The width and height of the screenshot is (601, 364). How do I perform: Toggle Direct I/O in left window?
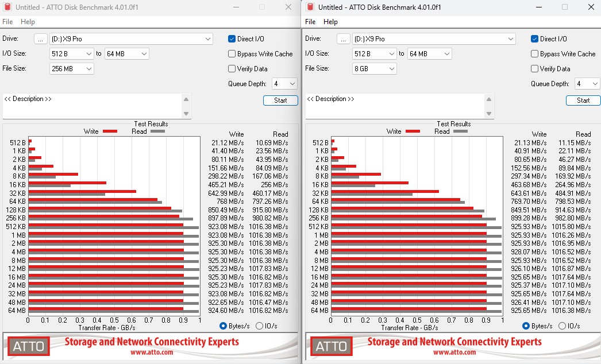[232, 38]
